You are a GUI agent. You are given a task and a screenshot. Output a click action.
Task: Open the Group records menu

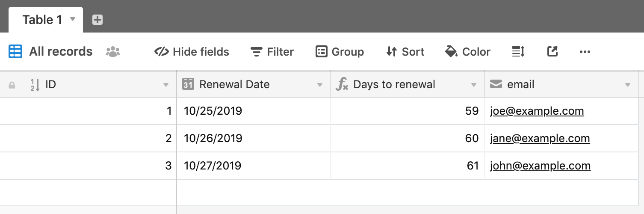click(340, 52)
